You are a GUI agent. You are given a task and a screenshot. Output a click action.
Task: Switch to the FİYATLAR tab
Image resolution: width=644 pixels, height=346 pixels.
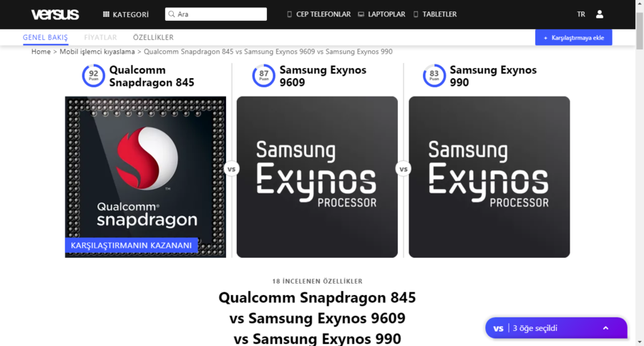pyautogui.click(x=101, y=37)
